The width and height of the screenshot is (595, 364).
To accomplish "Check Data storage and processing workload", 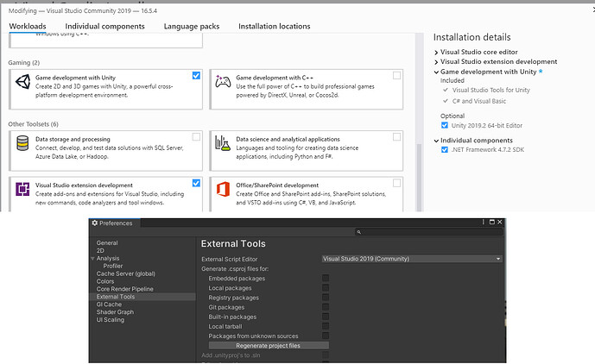I will tap(196, 137).
